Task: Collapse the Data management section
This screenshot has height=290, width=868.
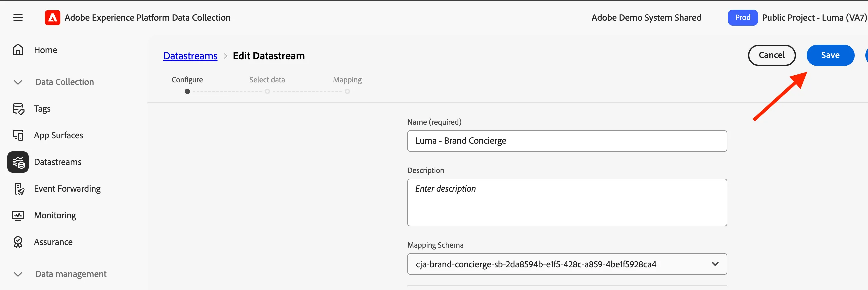Action: 18,274
